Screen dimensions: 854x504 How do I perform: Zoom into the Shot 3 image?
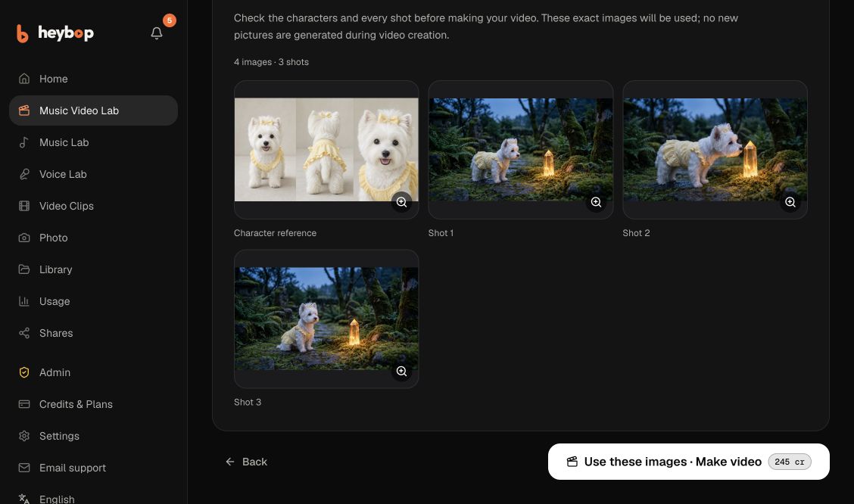point(401,372)
